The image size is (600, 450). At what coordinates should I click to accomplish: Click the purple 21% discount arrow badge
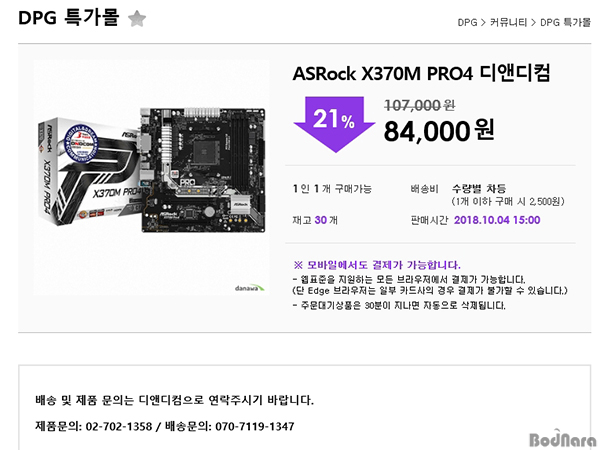334,124
